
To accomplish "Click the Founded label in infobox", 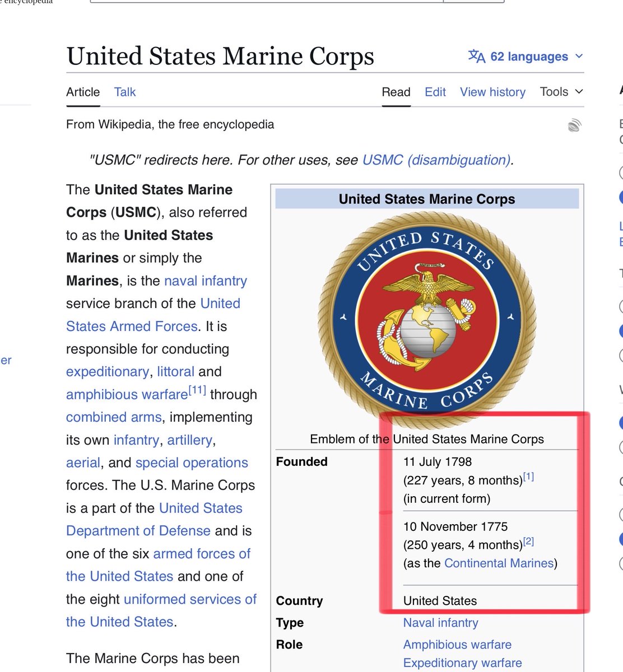I will pyautogui.click(x=301, y=462).
